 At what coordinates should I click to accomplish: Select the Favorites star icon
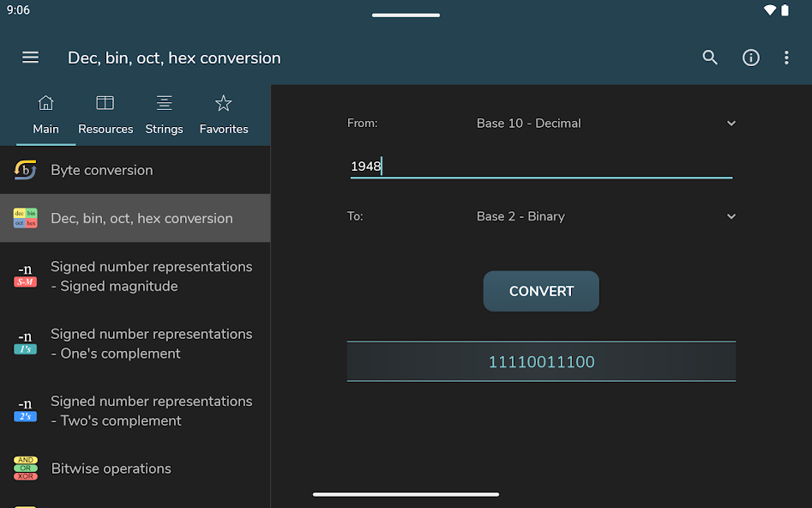(223, 103)
